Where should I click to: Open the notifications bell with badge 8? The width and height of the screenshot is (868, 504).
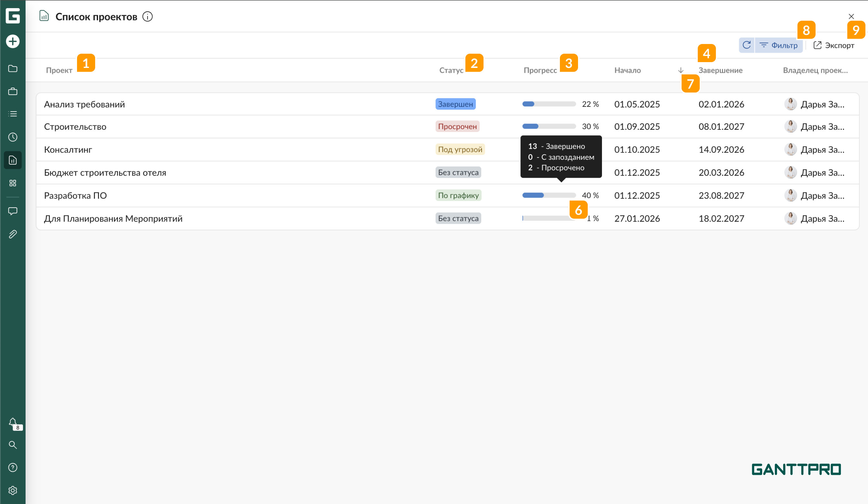coord(13,422)
